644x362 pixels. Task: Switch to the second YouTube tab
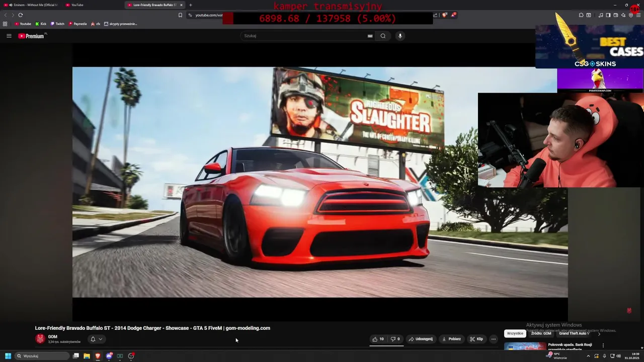pyautogui.click(x=92, y=5)
